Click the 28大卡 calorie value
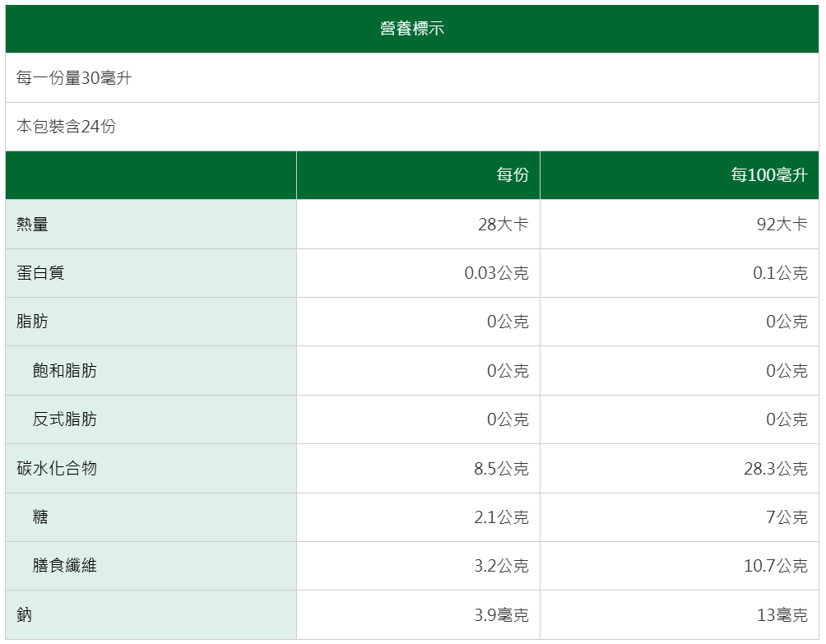 (503, 224)
